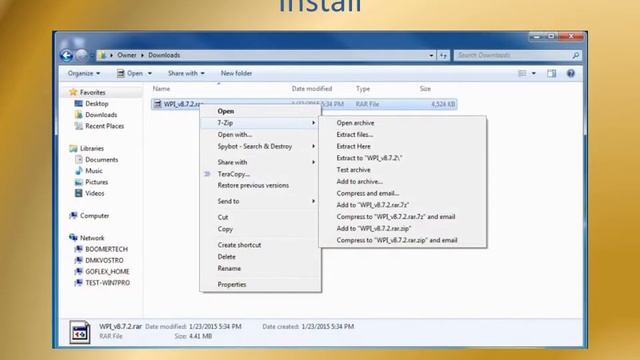This screenshot has width=640, height=360.
Task: Click the Network icon in sidebar
Action: click(73, 238)
